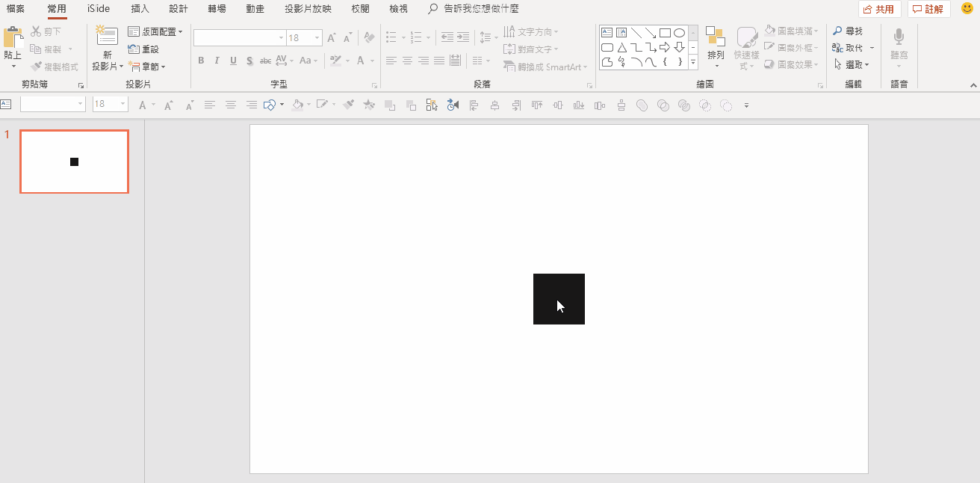
Task: Select the rounded rectangle shape in gallery
Action: pyautogui.click(x=607, y=47)
